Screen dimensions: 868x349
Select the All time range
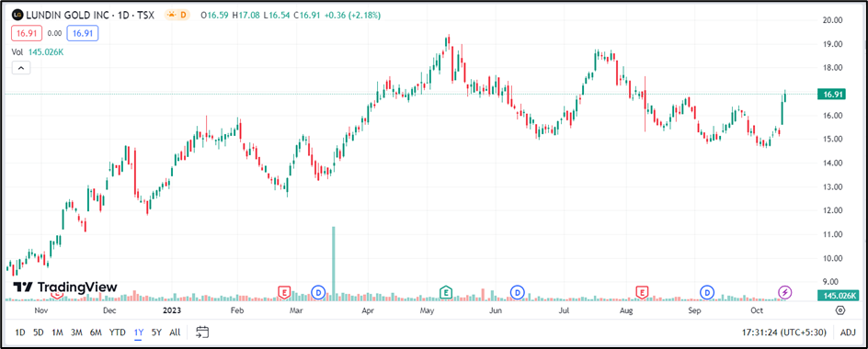[175, 332]
